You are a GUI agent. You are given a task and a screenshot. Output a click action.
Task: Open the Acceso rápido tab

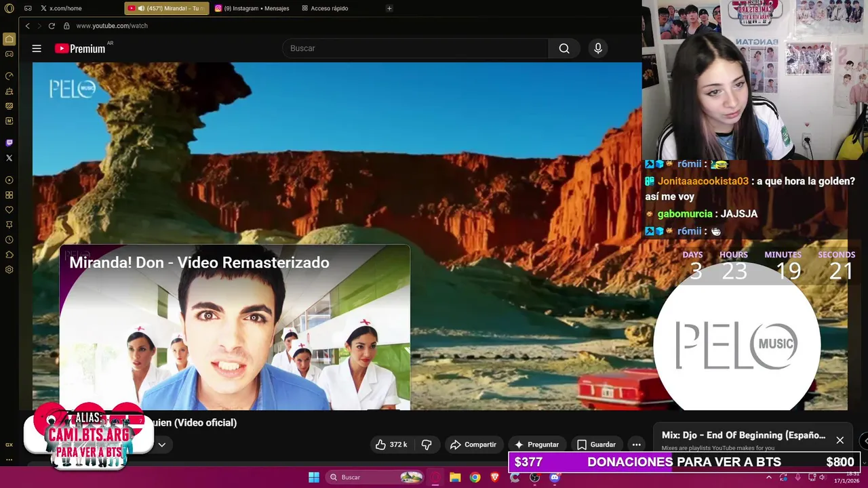coord(325,8)
